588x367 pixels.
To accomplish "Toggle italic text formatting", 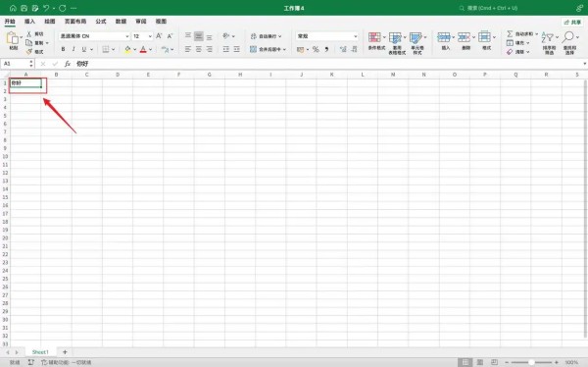I will (73, 49).
